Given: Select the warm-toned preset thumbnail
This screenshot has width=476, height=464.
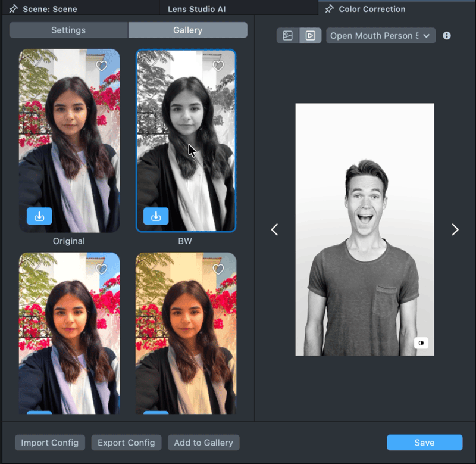Looking at the screenshot, I should pos(186,334).
